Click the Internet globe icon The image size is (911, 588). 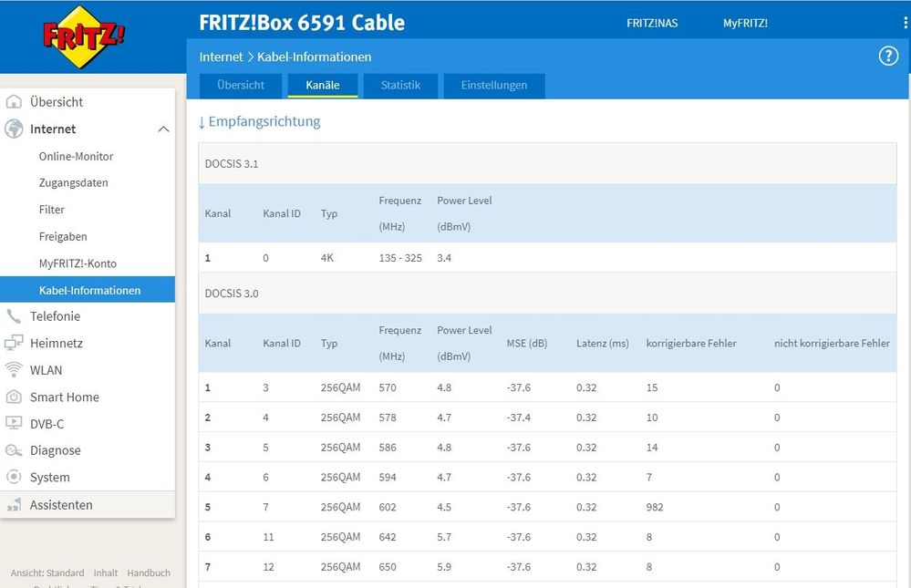pyautogui.click(x=14, y=129)
